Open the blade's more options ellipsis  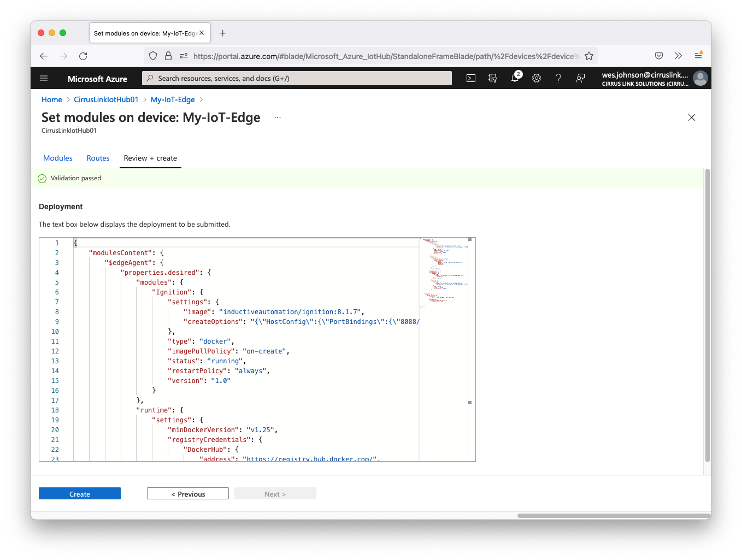(278, 117)
